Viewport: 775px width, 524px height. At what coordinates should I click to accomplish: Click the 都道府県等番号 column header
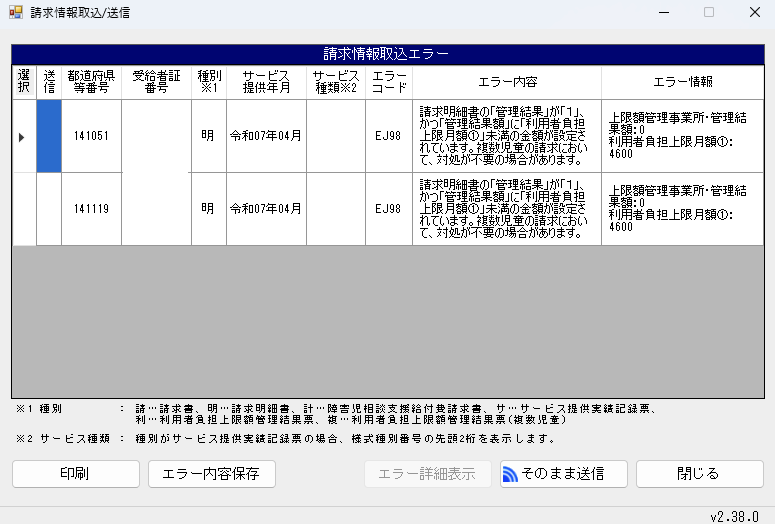[x=91, y=82]
